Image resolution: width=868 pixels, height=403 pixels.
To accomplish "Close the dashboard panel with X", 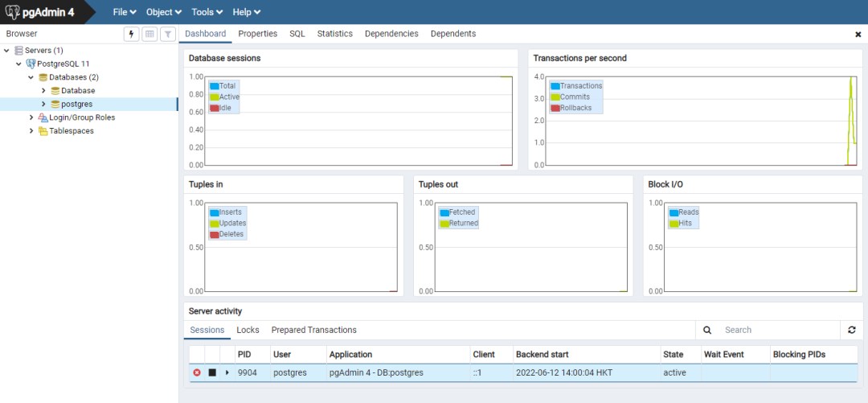I will pyautogui.click(x=858, y=35).
